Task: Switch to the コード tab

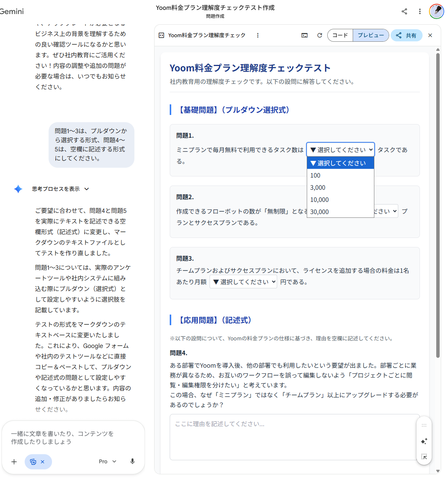Action: tap(340, 35)
